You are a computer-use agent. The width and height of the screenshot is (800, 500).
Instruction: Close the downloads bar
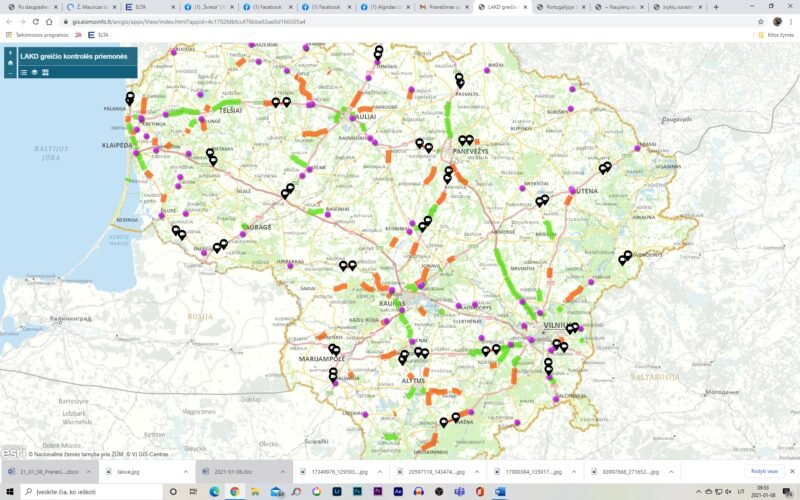click(792, 471)
